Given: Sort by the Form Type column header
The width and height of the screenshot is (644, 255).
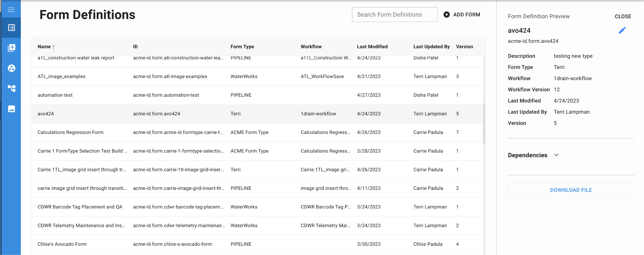Looking at the screenshot, I should tap(242, 47).
